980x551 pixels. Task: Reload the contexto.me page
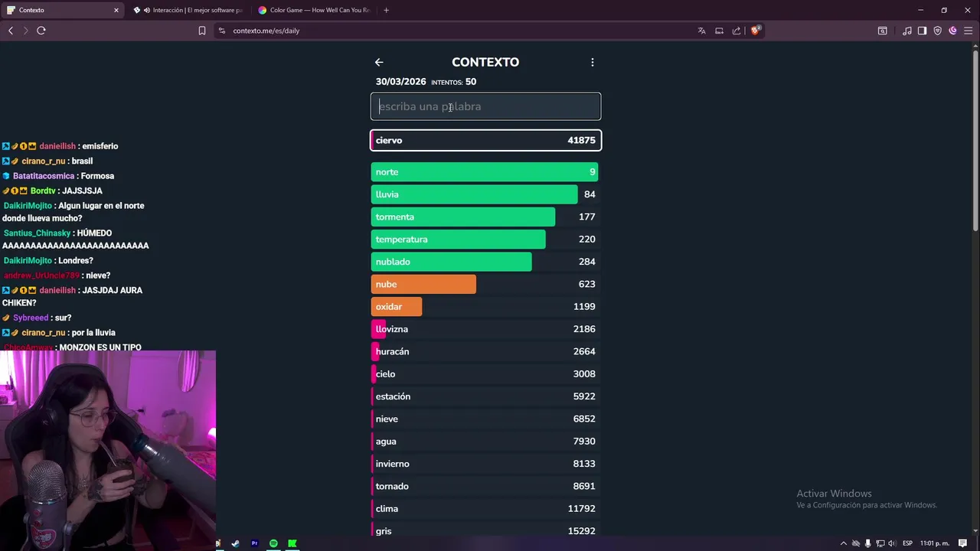point(41,31)
